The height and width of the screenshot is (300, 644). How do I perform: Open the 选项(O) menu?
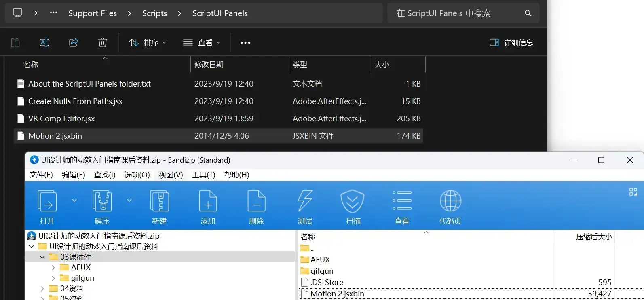tap(137, 175)
